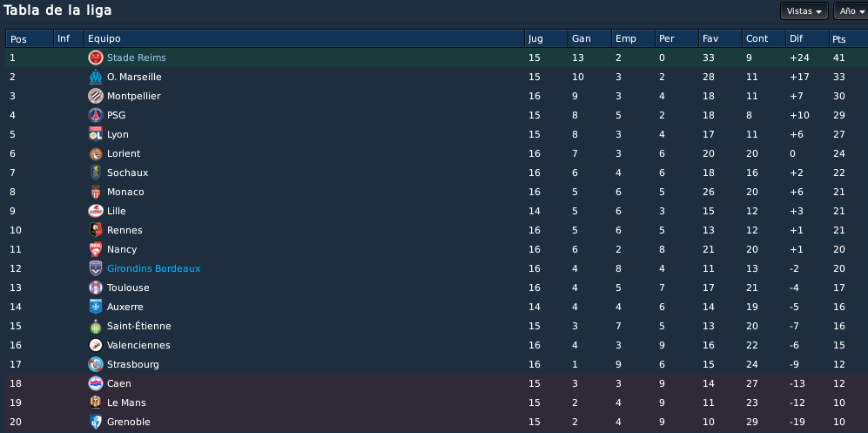
Task: Open the Vistas dropdown menu
Action: [804, 11]
